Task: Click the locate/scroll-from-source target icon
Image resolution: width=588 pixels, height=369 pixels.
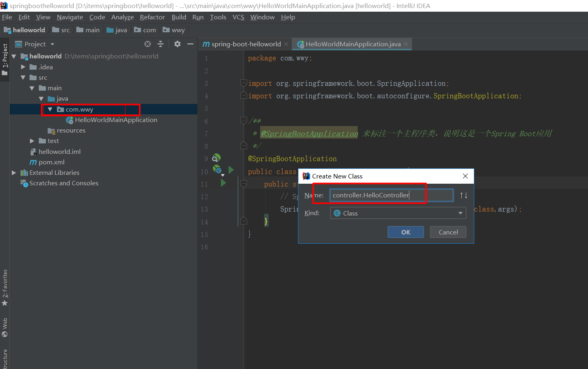Action: click(x=148, y=44)
